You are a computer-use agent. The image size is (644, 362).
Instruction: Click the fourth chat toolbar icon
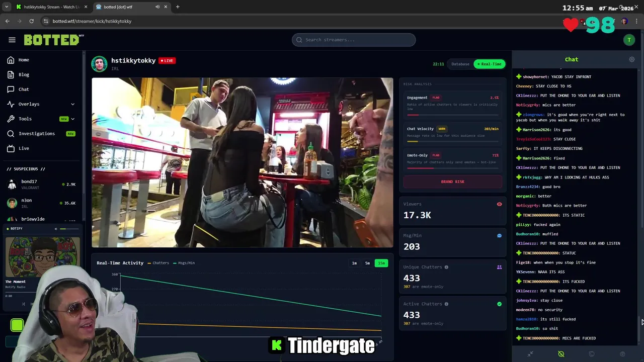pos(622,354)
